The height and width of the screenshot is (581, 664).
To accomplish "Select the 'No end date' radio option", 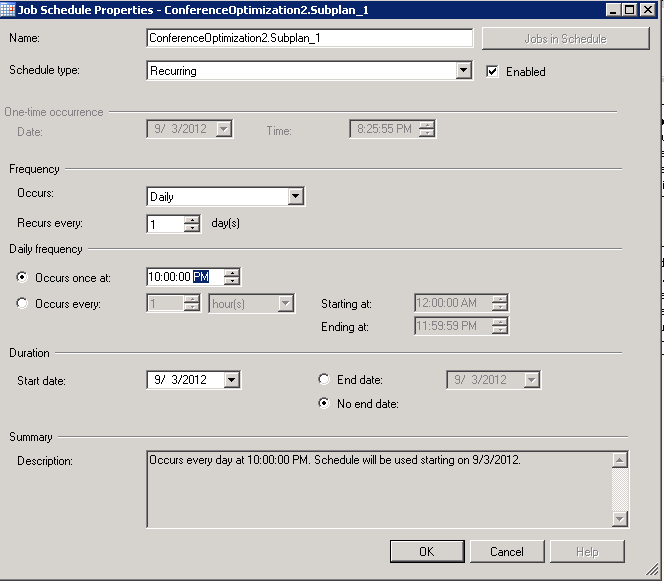I will click(323, 404).
